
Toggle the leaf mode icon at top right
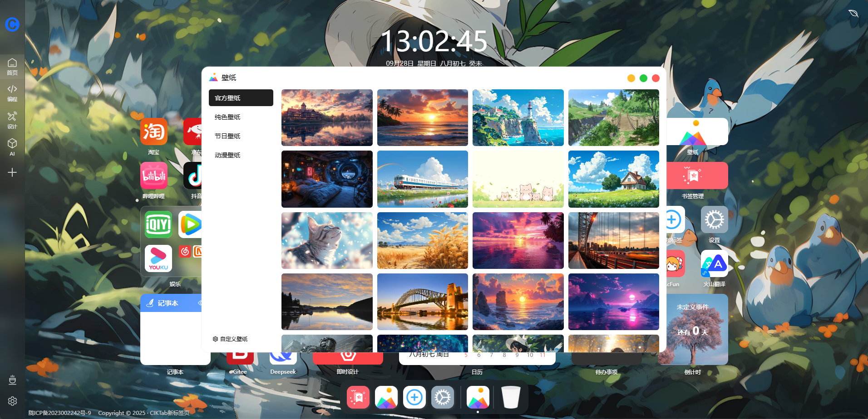point(853,14)
